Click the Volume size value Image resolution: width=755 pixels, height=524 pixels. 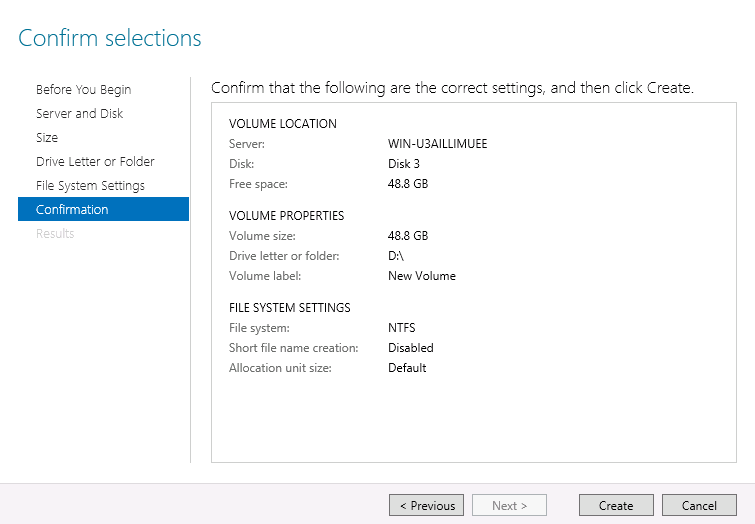pos(408,236)
